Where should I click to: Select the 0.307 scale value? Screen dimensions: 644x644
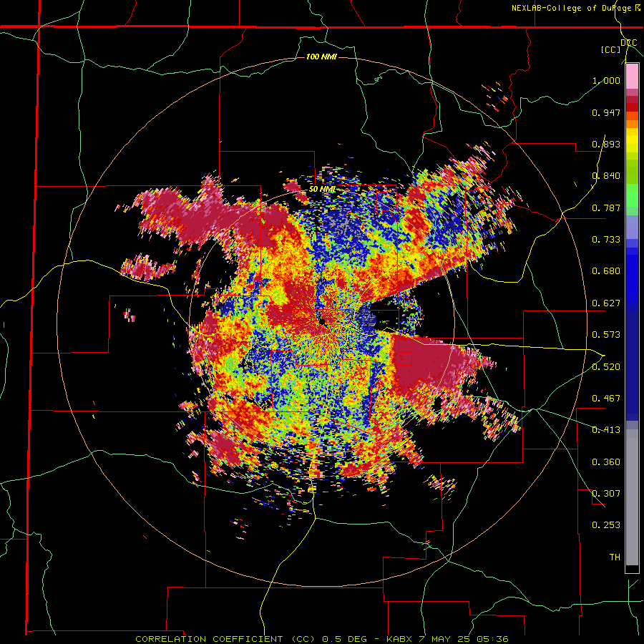pos(606,494)
